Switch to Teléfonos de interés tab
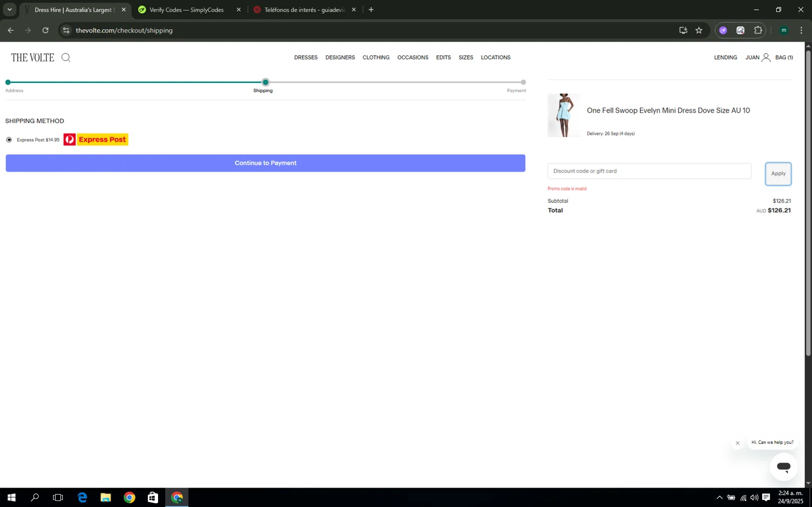 pyautogui.click(x=304, y=10)
